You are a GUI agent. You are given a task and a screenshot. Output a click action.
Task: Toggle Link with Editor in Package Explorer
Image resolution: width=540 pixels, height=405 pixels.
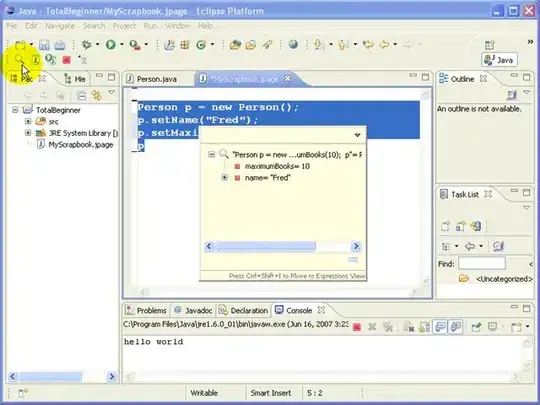tap(96, 95)
